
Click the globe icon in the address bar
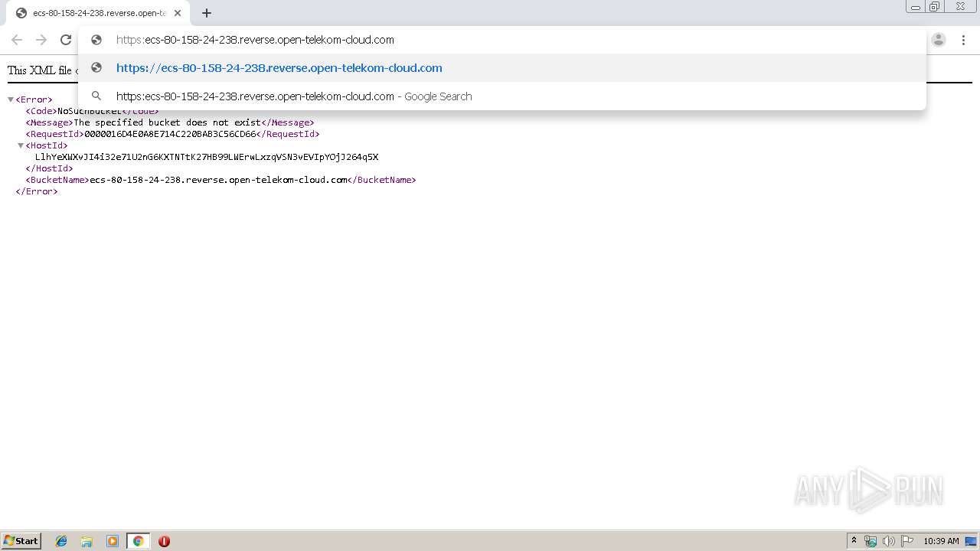pos(96,40)
